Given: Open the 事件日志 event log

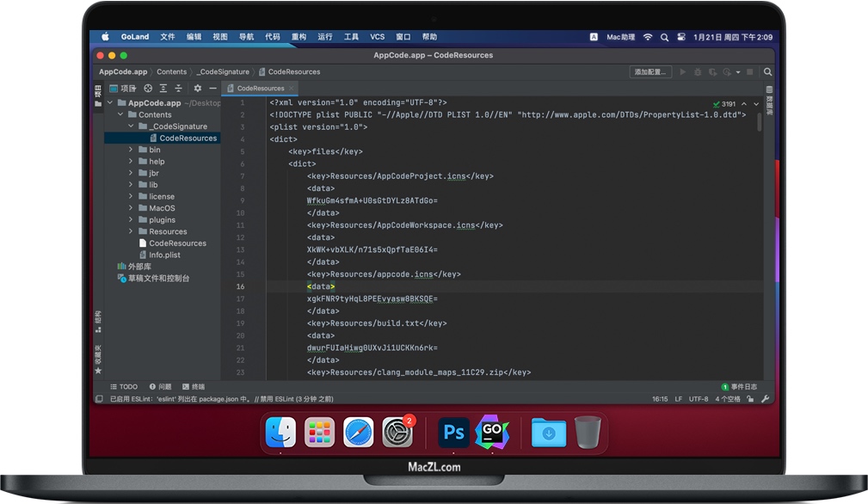Looking at the screenshot, I should coord(739,387).
